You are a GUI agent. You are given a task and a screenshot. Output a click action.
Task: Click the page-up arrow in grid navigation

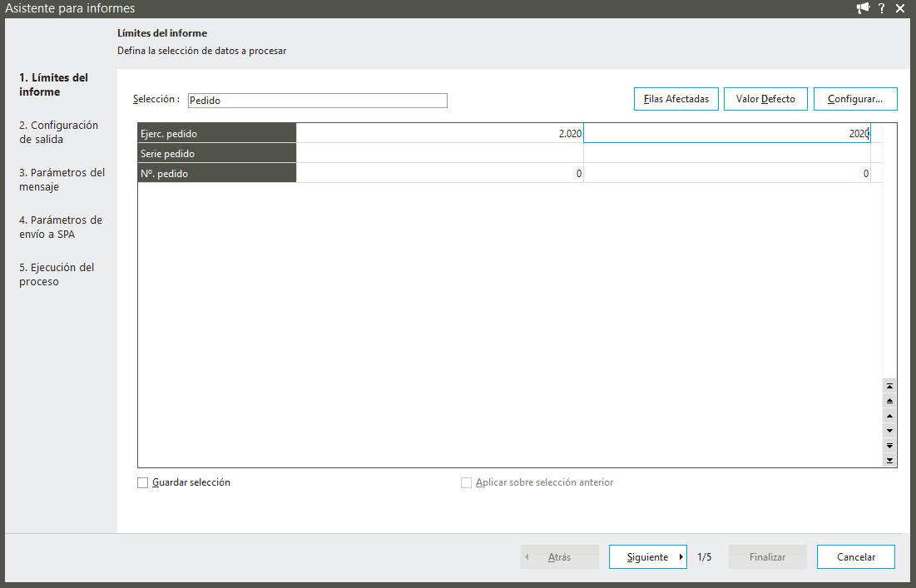tap(889, 401)
